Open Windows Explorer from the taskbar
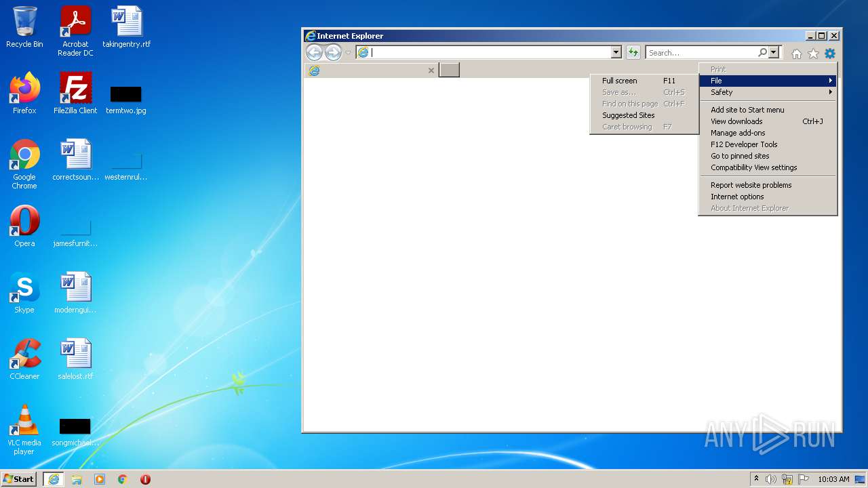 coord(77,479)
